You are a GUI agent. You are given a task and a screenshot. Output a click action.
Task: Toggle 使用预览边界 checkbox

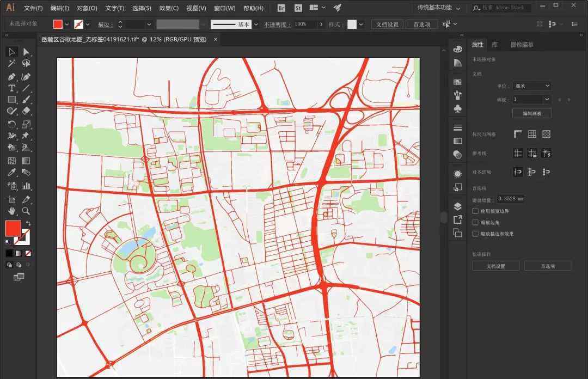(475, 211)
